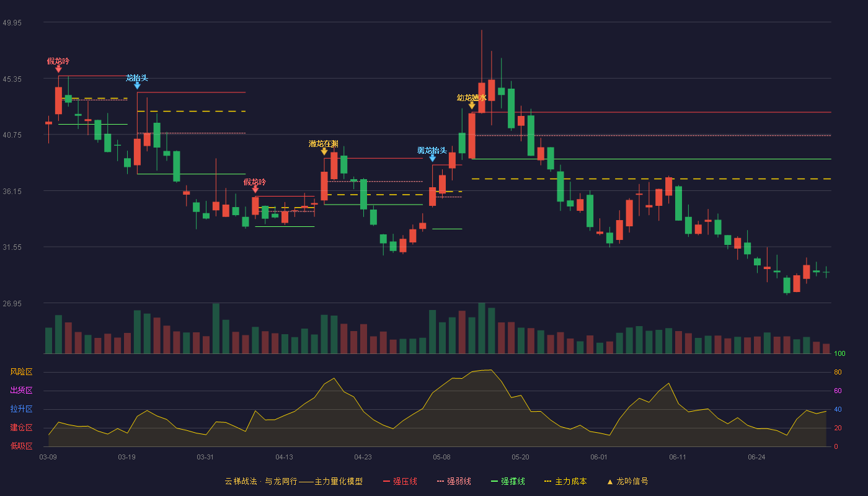Click the 建仓区 zone label
Screen dimensions: 868x496
(21, 428)
